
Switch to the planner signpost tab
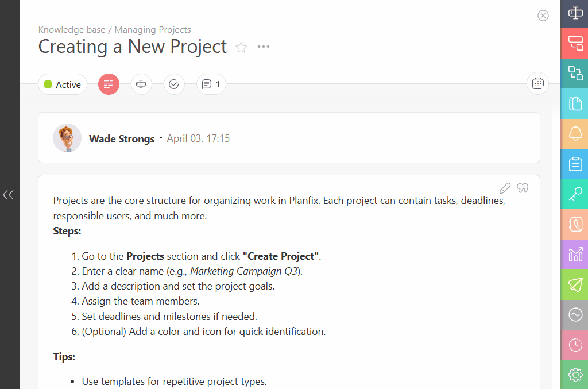click(x=141, y=84)
